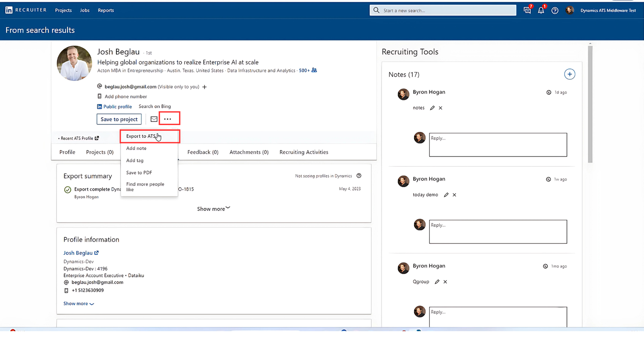Open the three-dot more actions menu
The height and width of the screenshot is (362, 644).
pos(168,119)
